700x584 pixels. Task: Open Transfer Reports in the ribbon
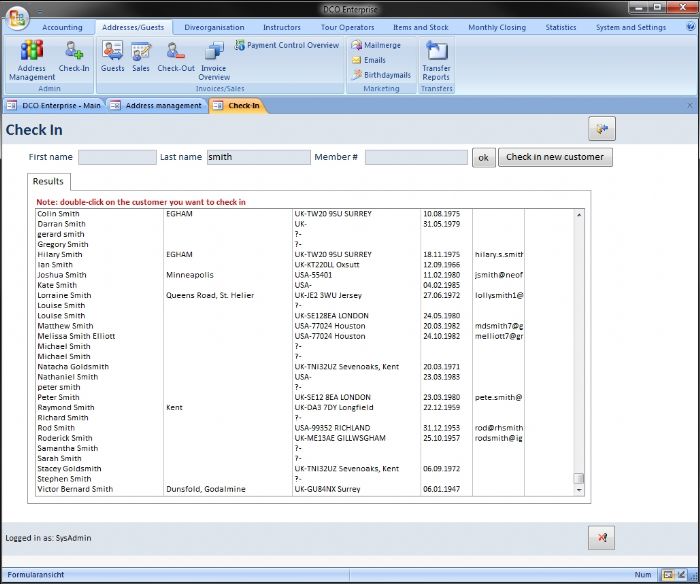[436, 59]
